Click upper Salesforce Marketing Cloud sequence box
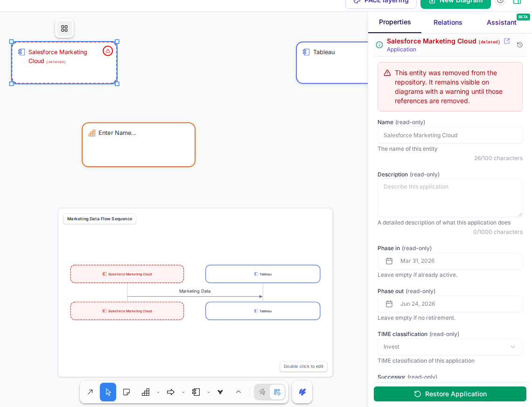Viewport: 532px width, 407px height. click(x=127, y=274)
